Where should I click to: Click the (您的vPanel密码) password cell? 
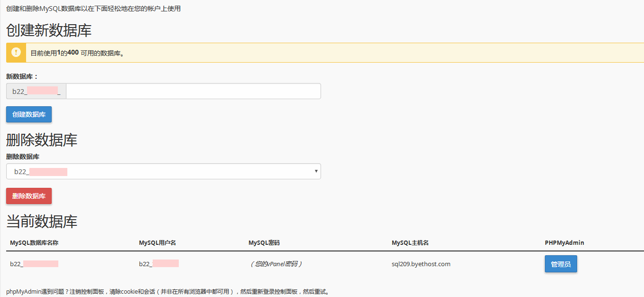click(x=276, y=264)
